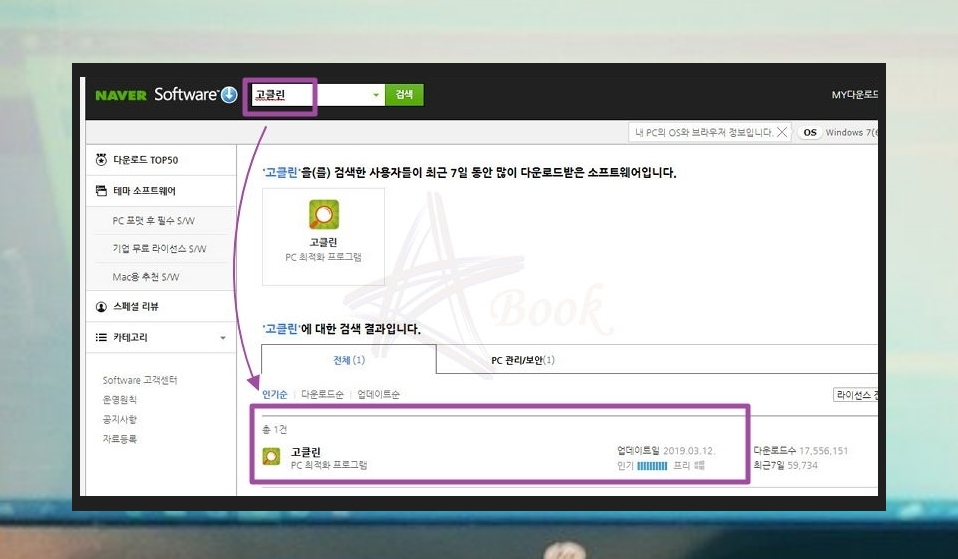Screen dimensions: 958x559
Task: Click download count 17,556,151
Action: click(823, 451)
